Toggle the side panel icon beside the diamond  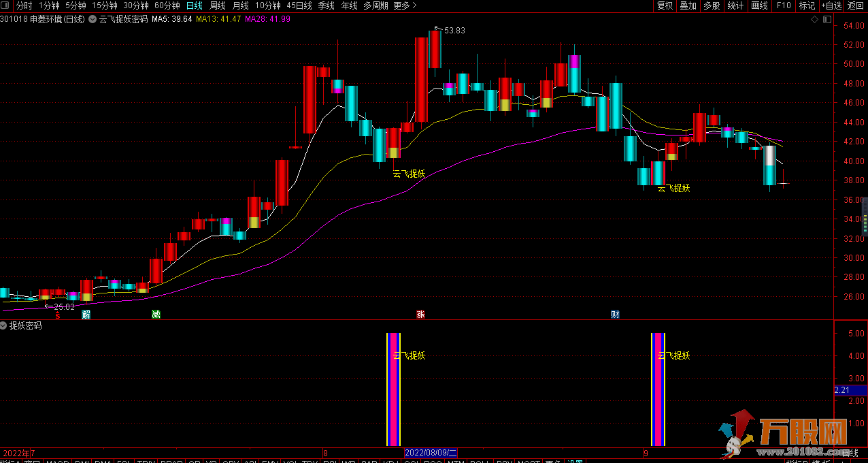(827, 19)
